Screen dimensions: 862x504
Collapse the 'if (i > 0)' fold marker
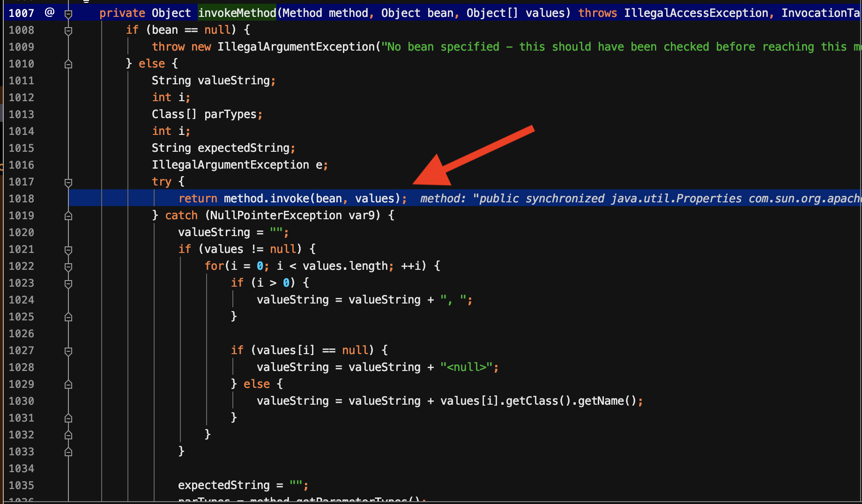68,283
